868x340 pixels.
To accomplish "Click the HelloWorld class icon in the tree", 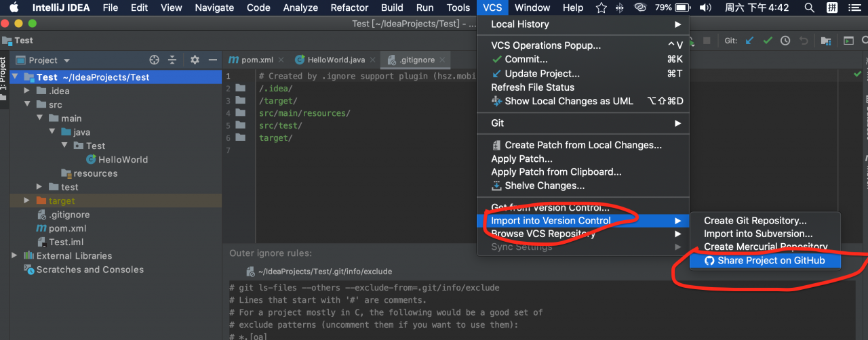I will (91, 160).
